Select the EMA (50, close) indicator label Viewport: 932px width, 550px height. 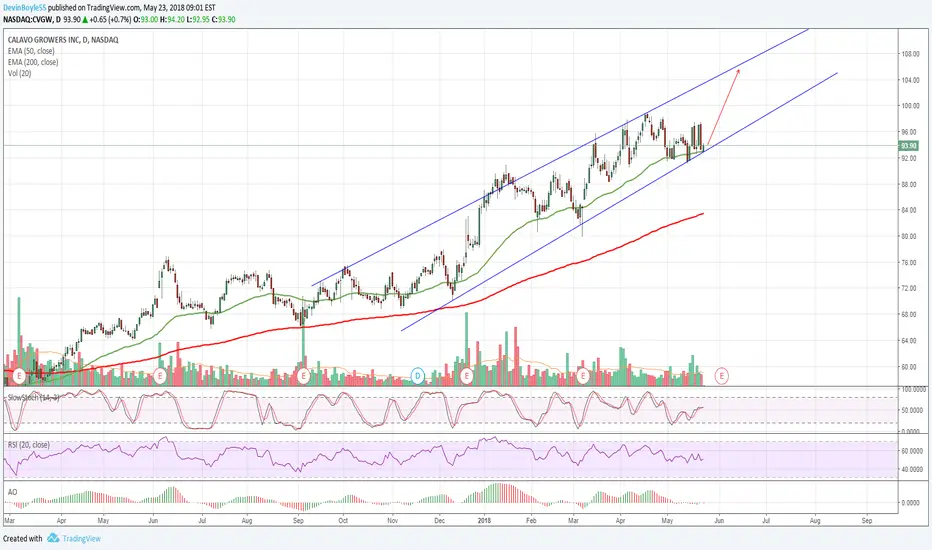pos(31,51)
